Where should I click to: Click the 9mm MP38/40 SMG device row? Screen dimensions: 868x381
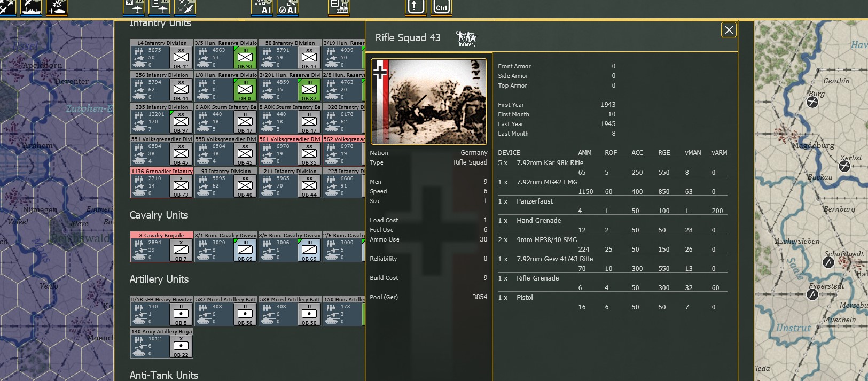coord(613,244)
